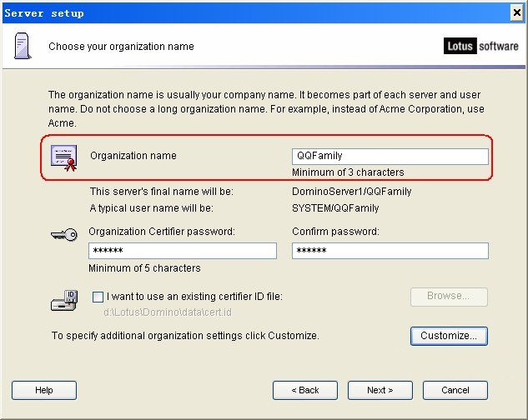Viewport: 528px width, 420px height.
Task: Click the Choose your organization name heading
Action: pyautogui.click(x=121, y=47)
